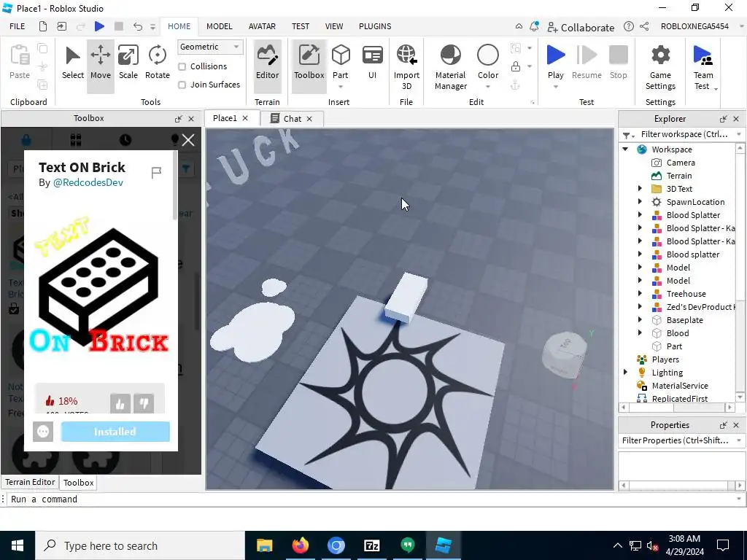Select Camera in the Explorer
747x560 pixels.
[x=681, y=163]
